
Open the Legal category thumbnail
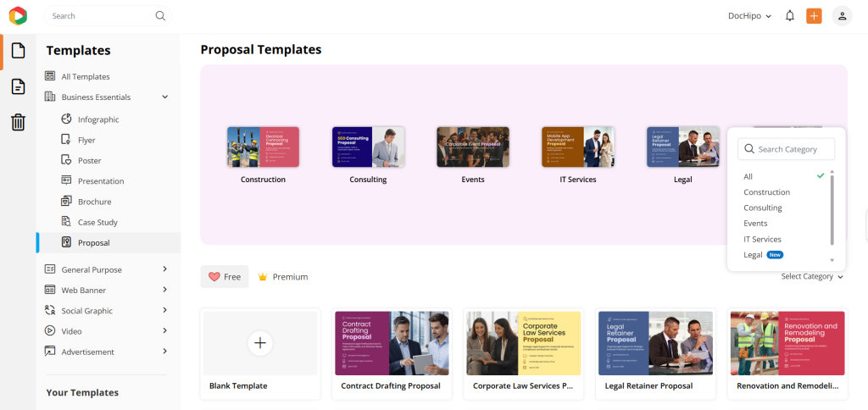[683, 147]
